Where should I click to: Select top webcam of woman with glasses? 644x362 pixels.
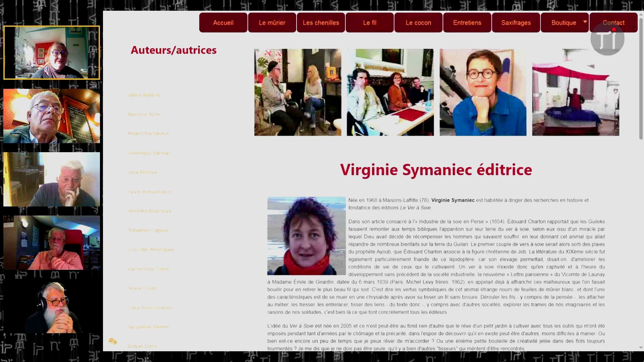(x=52, y=53)
